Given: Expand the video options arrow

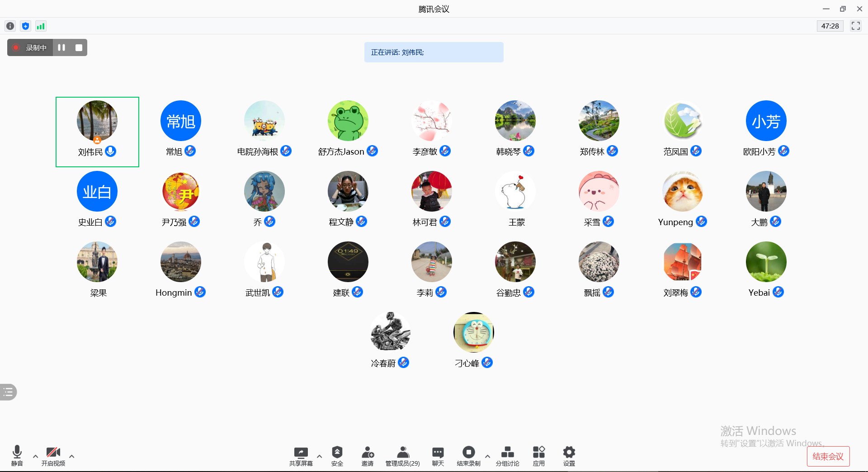Looking at the screenshot, I should 71,456.
